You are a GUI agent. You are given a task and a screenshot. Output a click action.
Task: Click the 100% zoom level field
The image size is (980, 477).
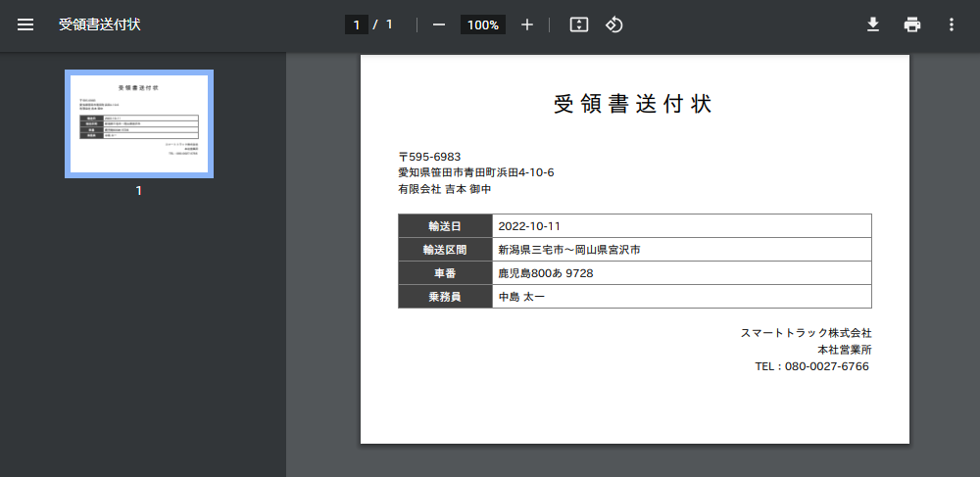(x=483, y=24)
